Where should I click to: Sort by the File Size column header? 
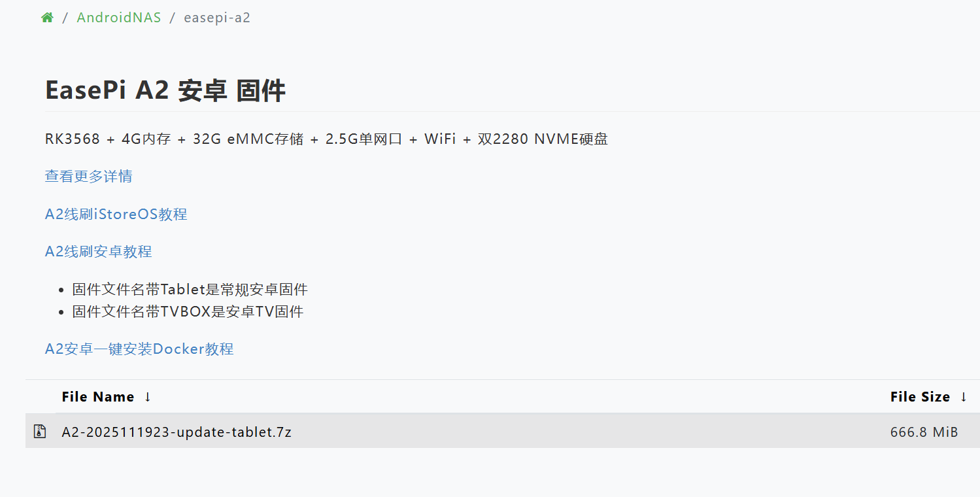tap(920, 397)
